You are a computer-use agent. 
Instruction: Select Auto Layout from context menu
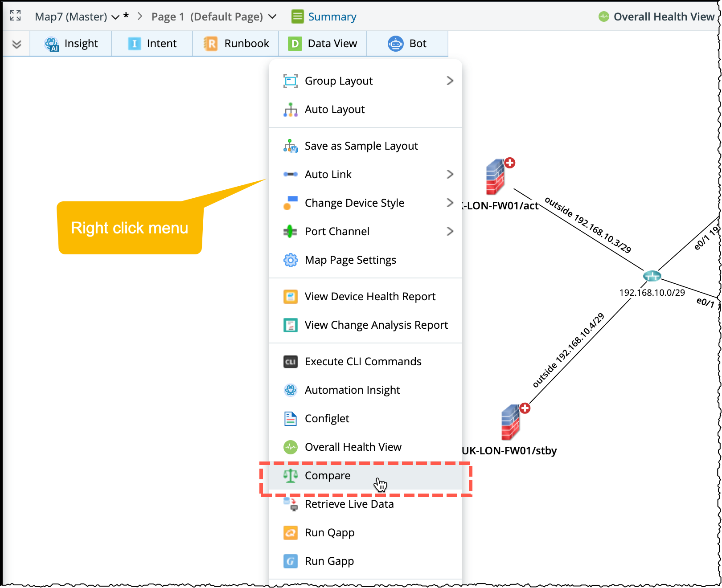(x=335, y=110)
